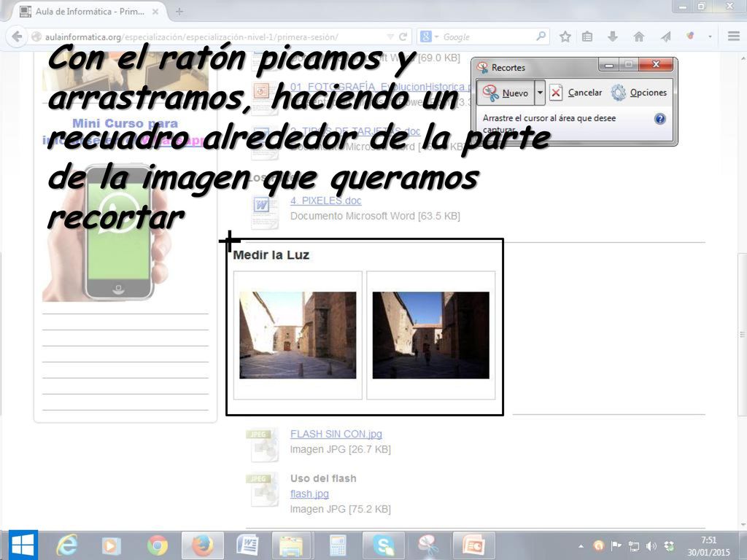Screen dimensions: 747x560
Task: Open Google Chrome from taskbar
Action: coord(158,545)
